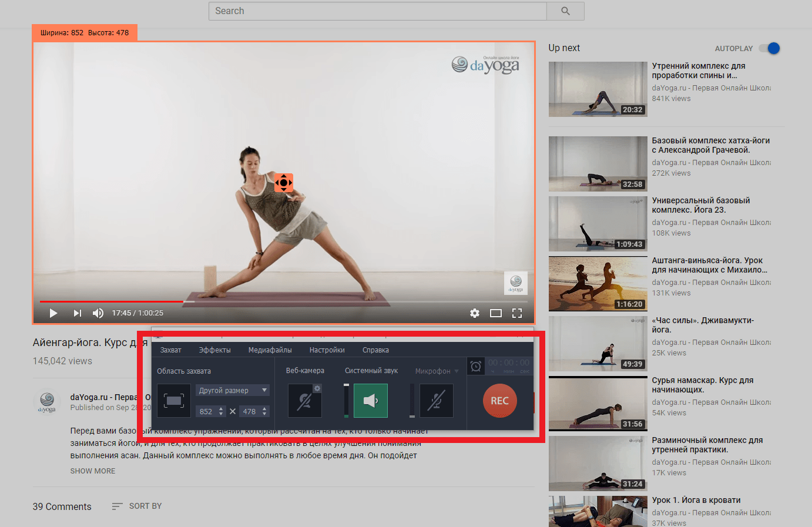Open the Разминочный комплекс video title

click(x=707, y=445)
